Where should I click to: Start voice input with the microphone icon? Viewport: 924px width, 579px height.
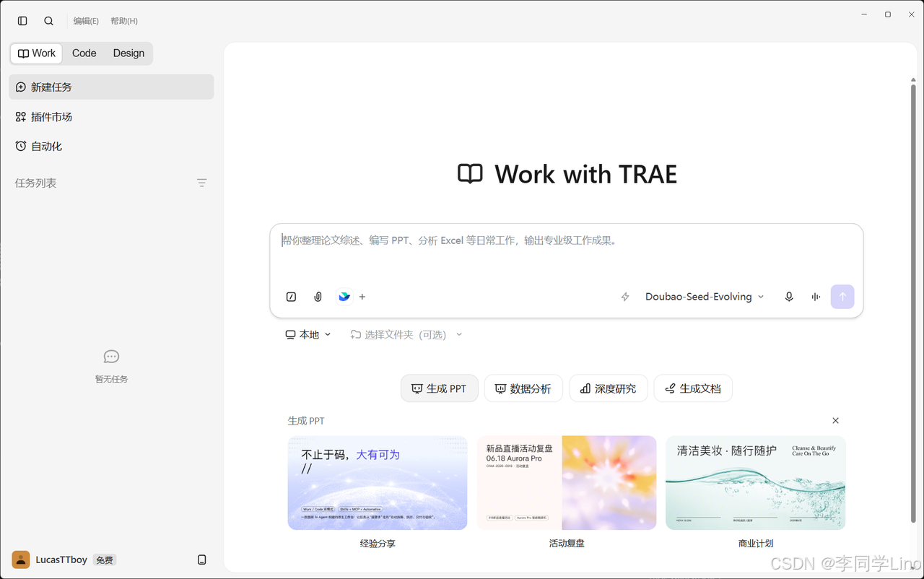tap(789, 297)
